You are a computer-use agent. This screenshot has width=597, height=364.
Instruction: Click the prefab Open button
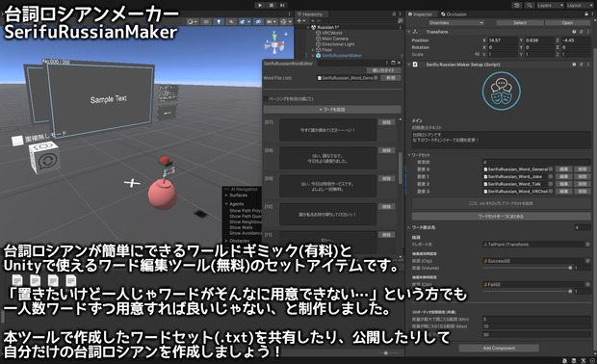click(x=567, y=23)
